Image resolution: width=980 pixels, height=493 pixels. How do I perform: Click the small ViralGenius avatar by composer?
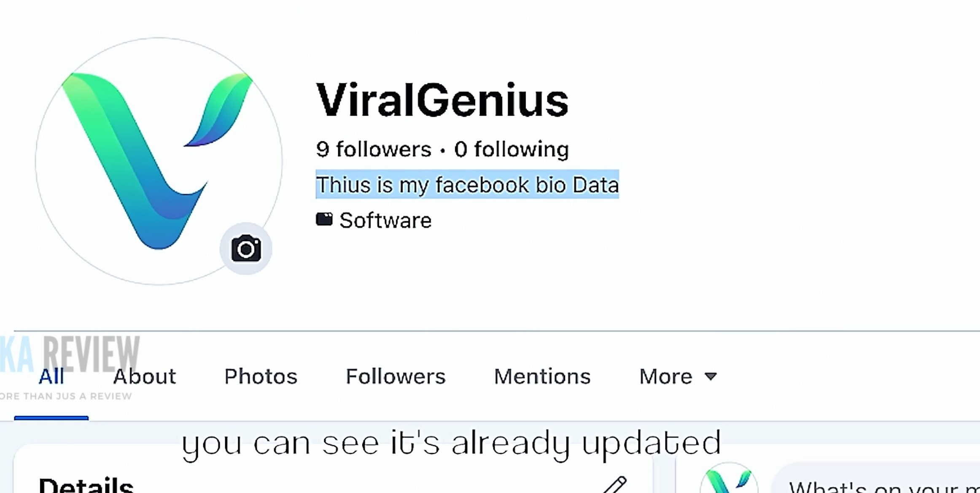[x=729, y=481]
